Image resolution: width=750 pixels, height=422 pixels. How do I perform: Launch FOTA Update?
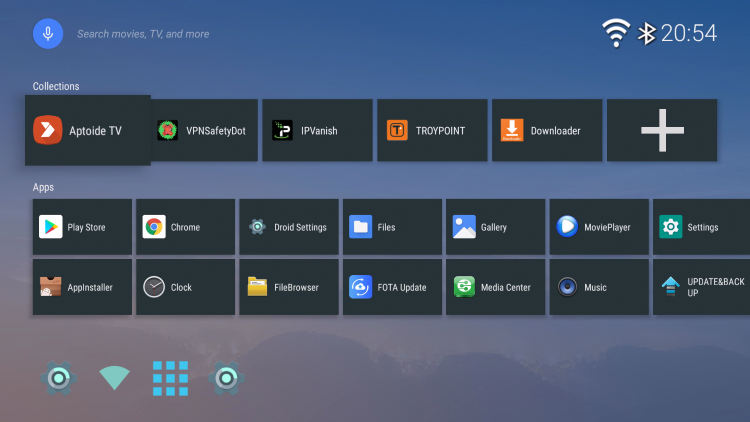(393, 287)
